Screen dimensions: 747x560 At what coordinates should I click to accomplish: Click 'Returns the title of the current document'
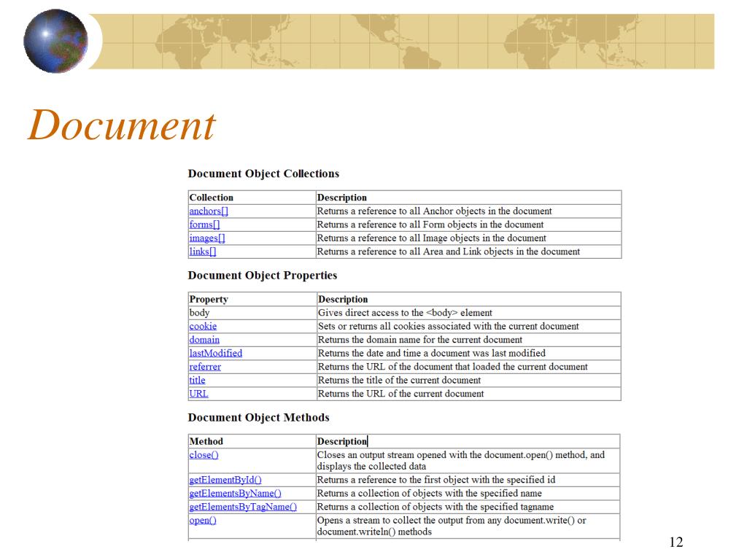(399, 380)
